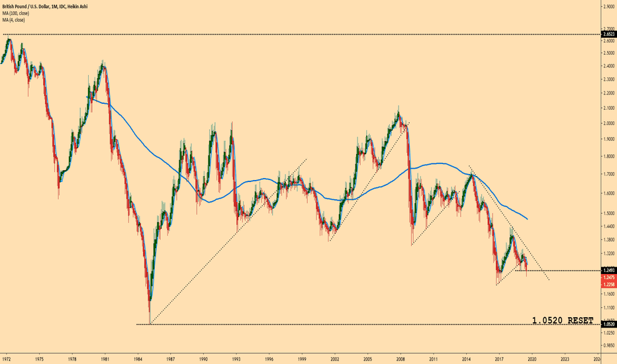
Task: Click the 1.6000 price scale value
Action: (x=609, y=193)
